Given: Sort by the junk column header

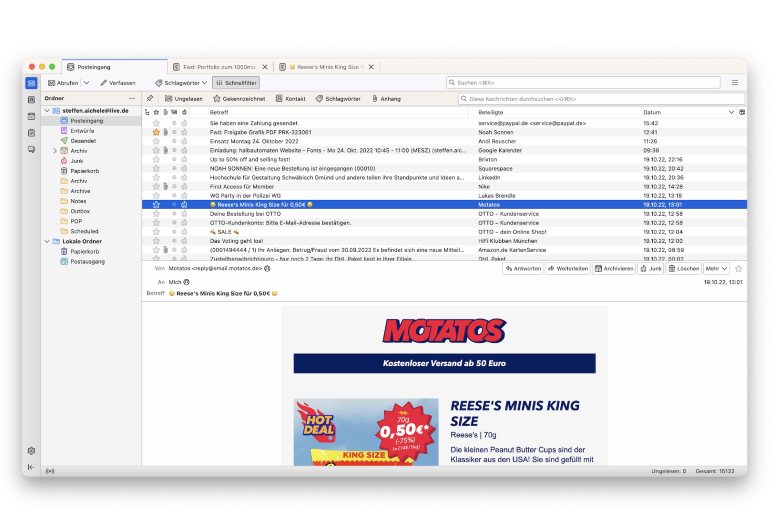Looking at the screenshot, I should pyautogui.click(x=184, y=112).
